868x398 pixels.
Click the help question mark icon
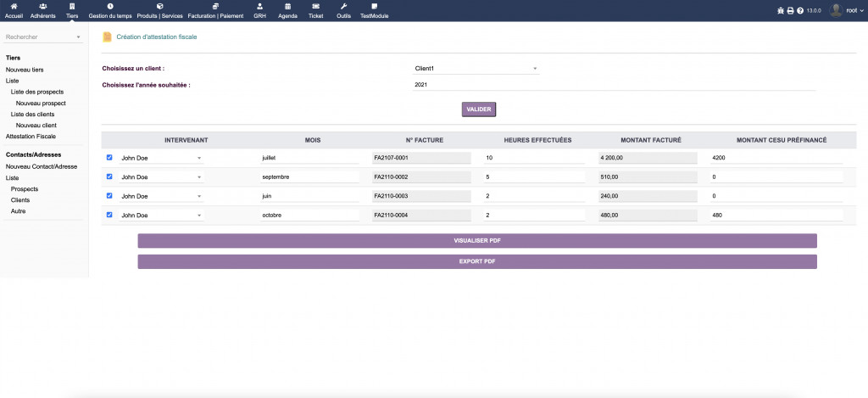click(x=800, y=10)
